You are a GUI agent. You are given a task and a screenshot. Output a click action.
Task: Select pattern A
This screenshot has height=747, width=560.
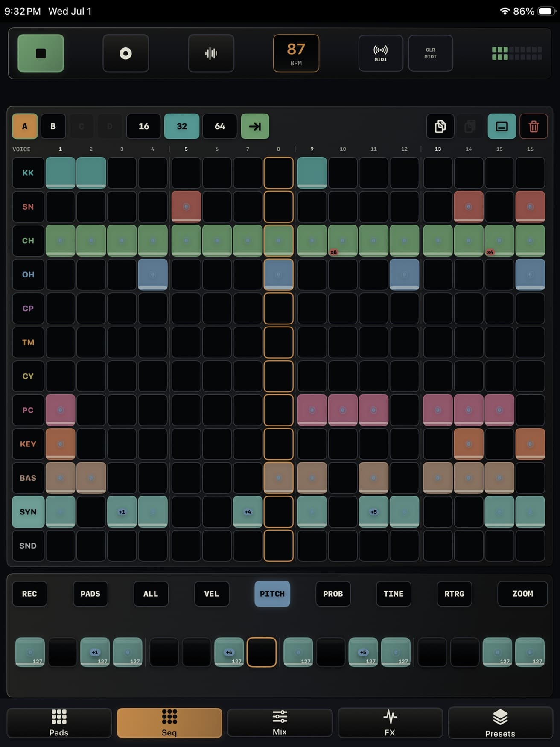25,126
